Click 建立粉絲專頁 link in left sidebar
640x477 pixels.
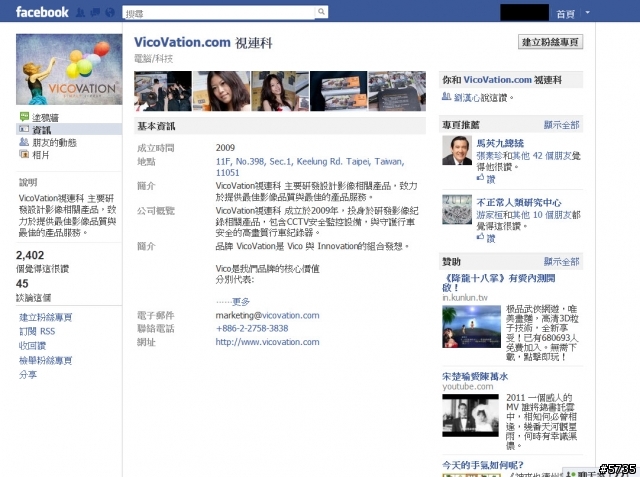[45, 317]
